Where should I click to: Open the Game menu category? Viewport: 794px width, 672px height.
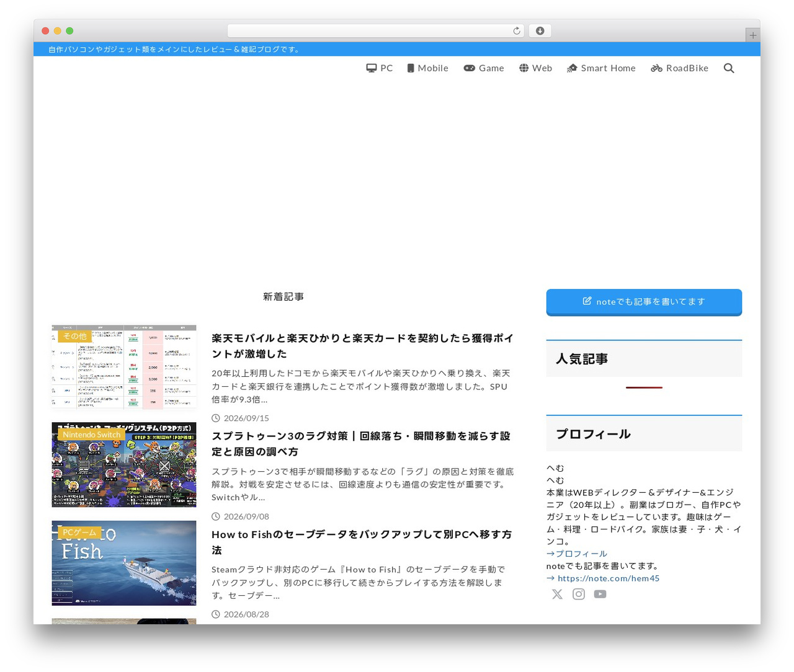pyautogui.click(x=484, y=68)
